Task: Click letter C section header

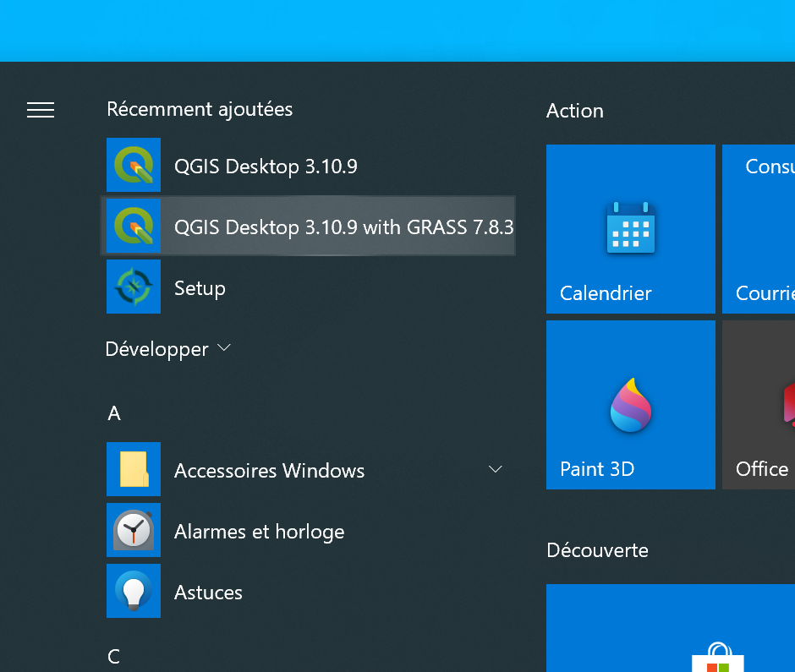Action: click(x=114, y=657)
